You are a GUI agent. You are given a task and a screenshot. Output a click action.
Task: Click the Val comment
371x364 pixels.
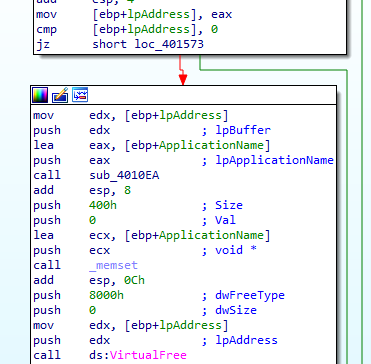225,220
